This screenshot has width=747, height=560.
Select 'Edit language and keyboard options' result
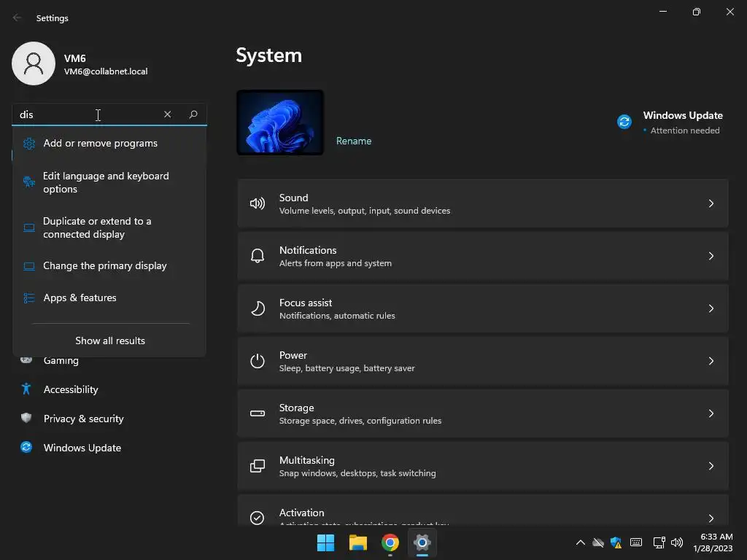click(109, 182)
